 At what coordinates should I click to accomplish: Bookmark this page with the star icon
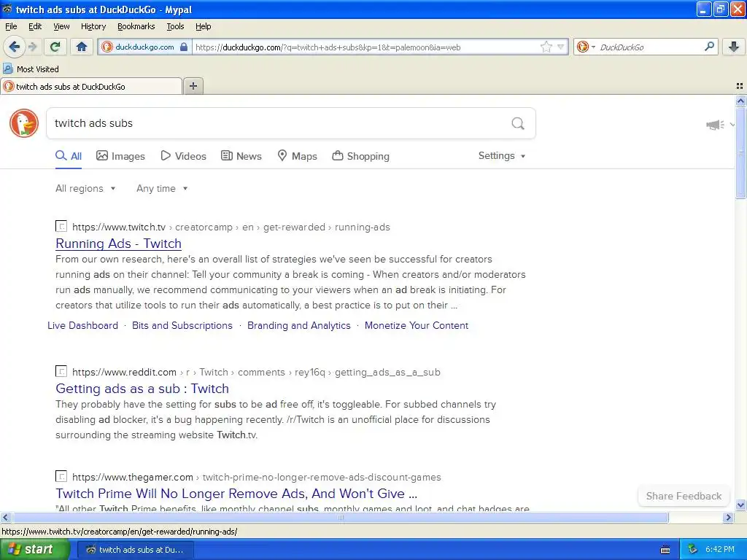(546, 47)
